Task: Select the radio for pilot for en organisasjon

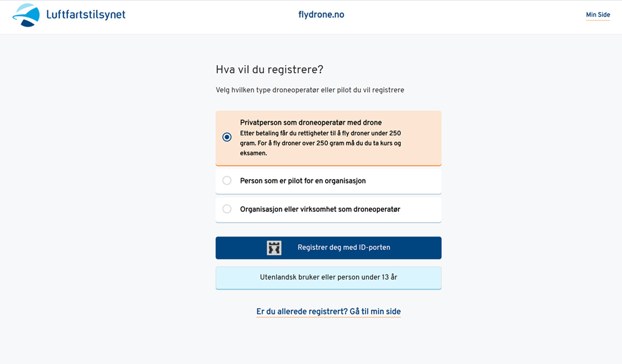Action: coord(227,181)
